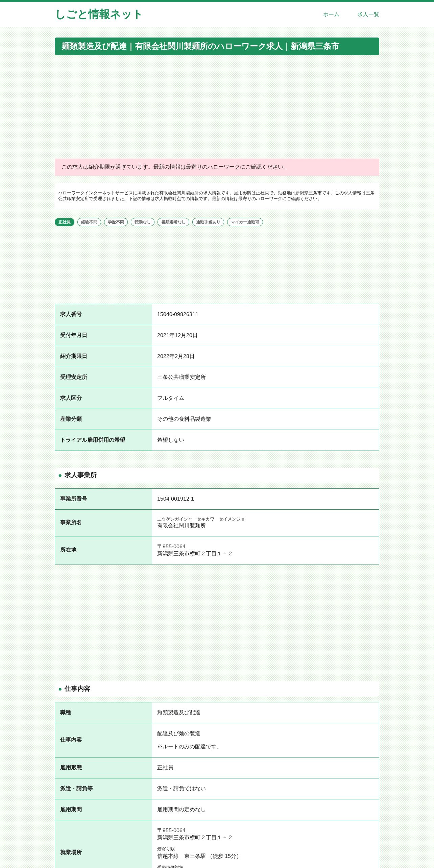This screenshot has width=434, height=868.
Task: Click the page title 麺類製造及び配達 heading
Action: click(217, 46)
